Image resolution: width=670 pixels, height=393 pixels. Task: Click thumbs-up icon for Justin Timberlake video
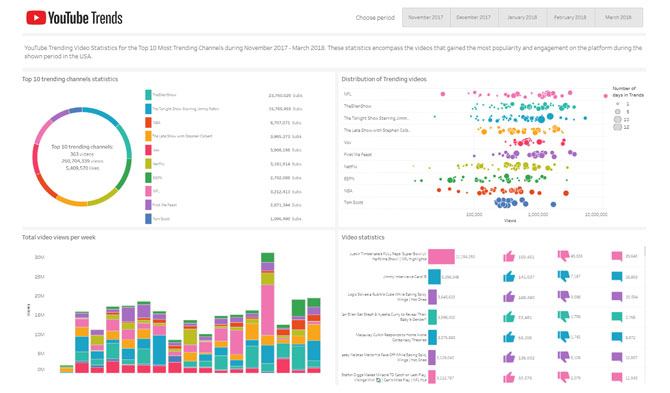pos(508,256)
